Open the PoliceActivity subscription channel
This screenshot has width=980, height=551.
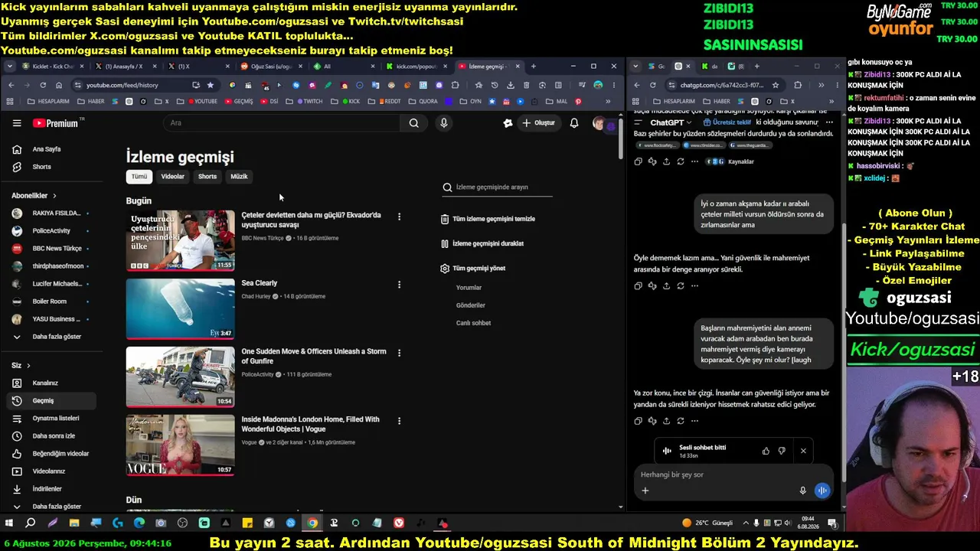(x=51, y=231)
